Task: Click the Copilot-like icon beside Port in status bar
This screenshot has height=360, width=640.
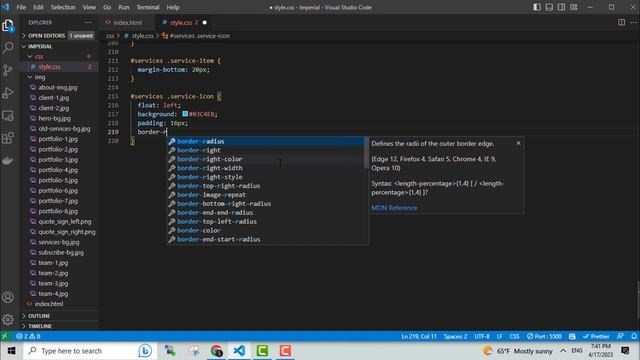Action: (x=572, y=336)
